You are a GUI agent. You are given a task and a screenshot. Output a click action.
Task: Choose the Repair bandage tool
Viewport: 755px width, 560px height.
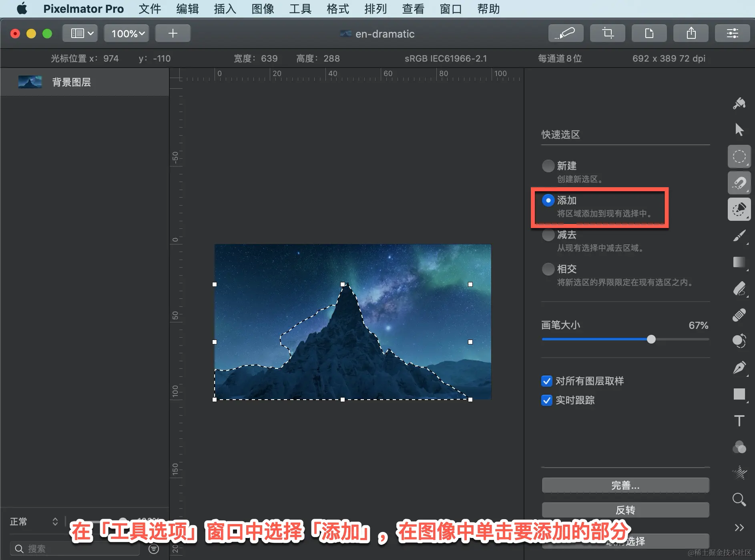(739, 315)
